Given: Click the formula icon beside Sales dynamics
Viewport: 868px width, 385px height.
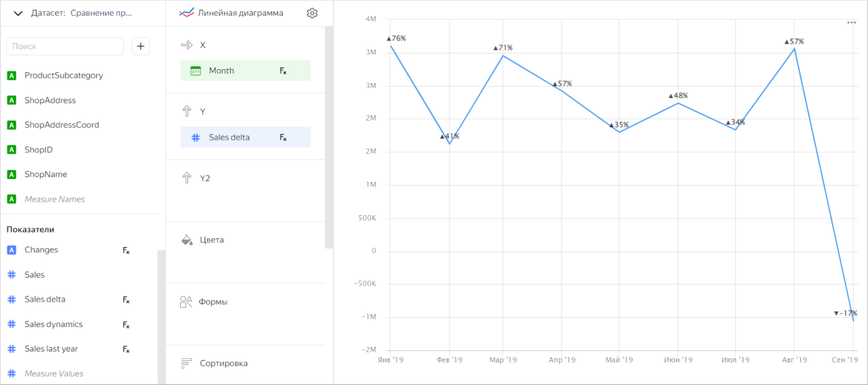Looking at the screenshot, I should (126, 324).
